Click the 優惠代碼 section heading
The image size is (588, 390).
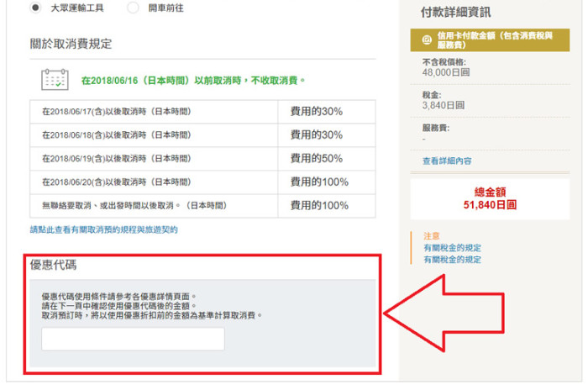click(x=53, y=265)
